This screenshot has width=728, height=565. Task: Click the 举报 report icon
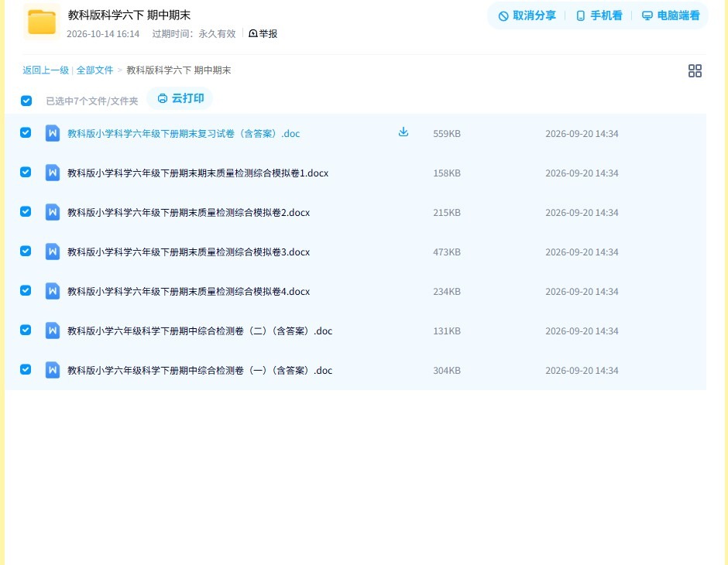click(x=253, y=33)
